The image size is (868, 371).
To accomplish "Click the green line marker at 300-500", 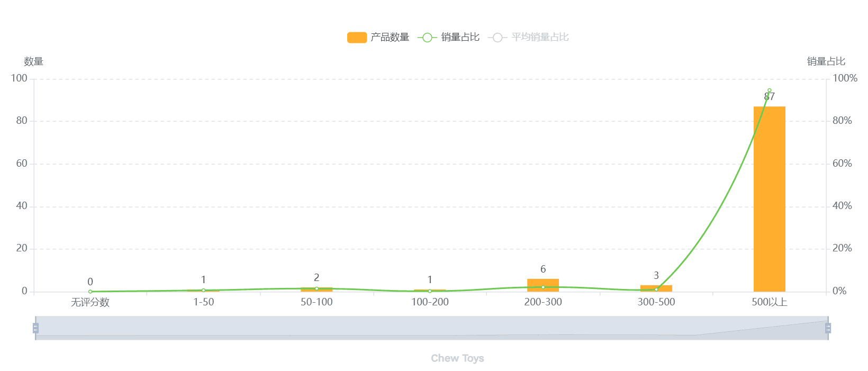I will tap(656, 289).
